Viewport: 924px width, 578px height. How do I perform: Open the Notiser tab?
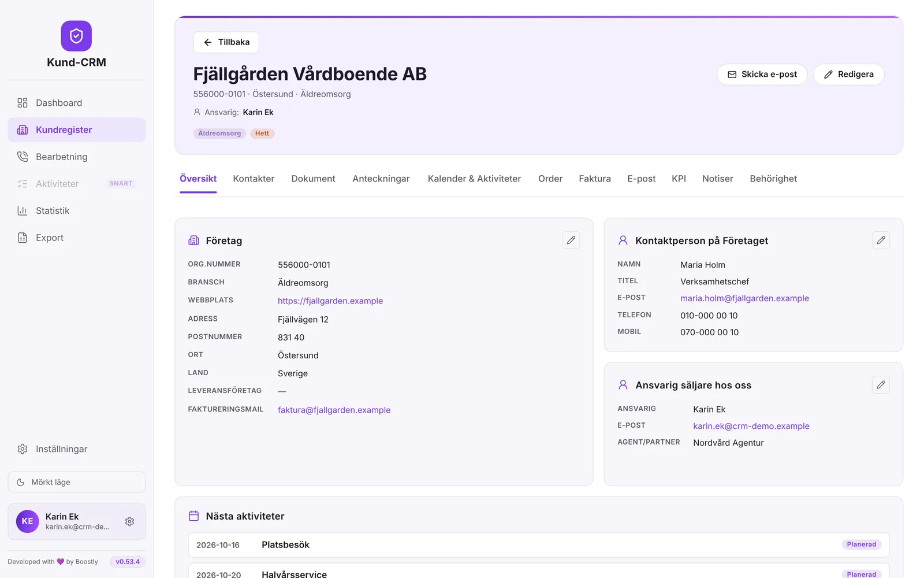tap(717, 179)
